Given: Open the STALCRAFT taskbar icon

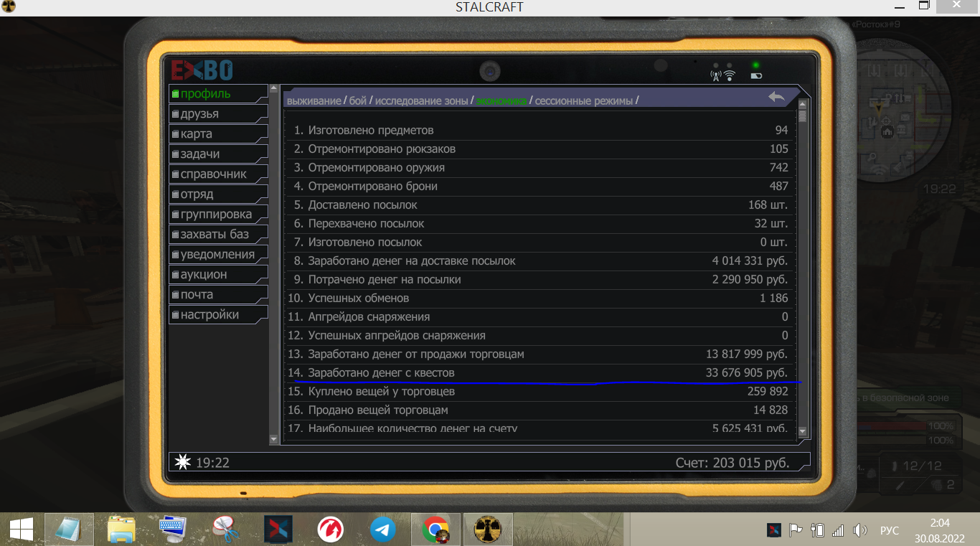Looking at the screenshot, I should point(488,529).
